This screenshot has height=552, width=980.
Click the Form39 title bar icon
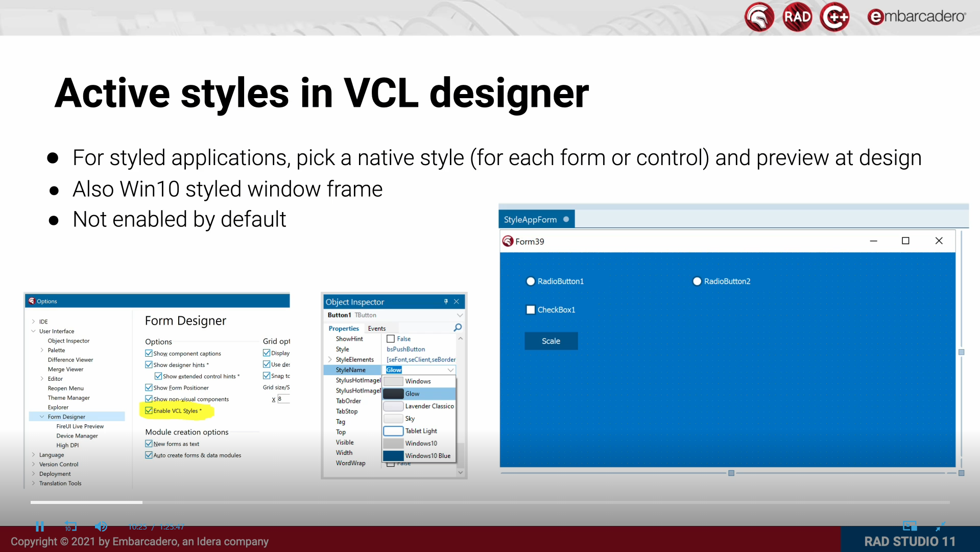click(x=508, y=241)
